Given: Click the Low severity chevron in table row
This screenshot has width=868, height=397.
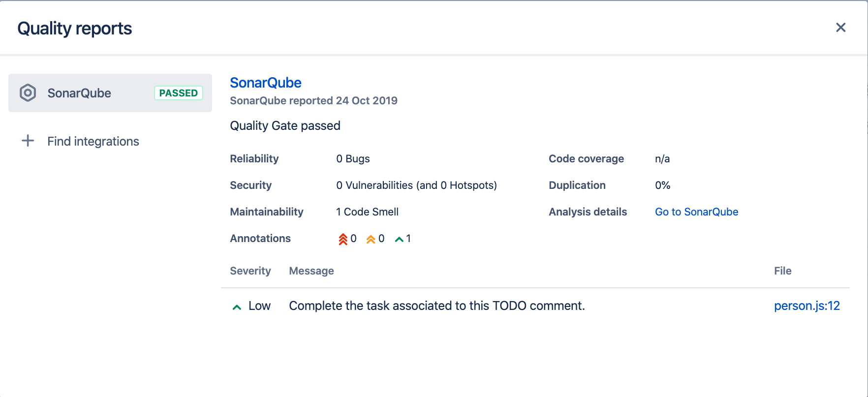Looking at the screenshot, I should pos(237,307).
